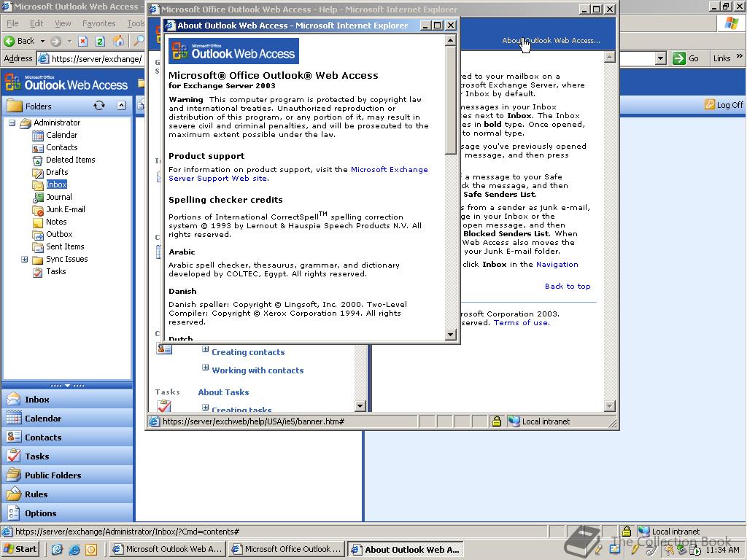
Task: Open the Edit menu
Action: (36, 23)
